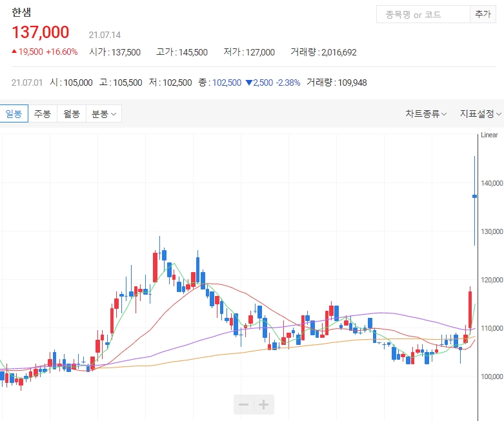Select the 일봉 daily chart tab
504x421 pixels.
[14, 113]
